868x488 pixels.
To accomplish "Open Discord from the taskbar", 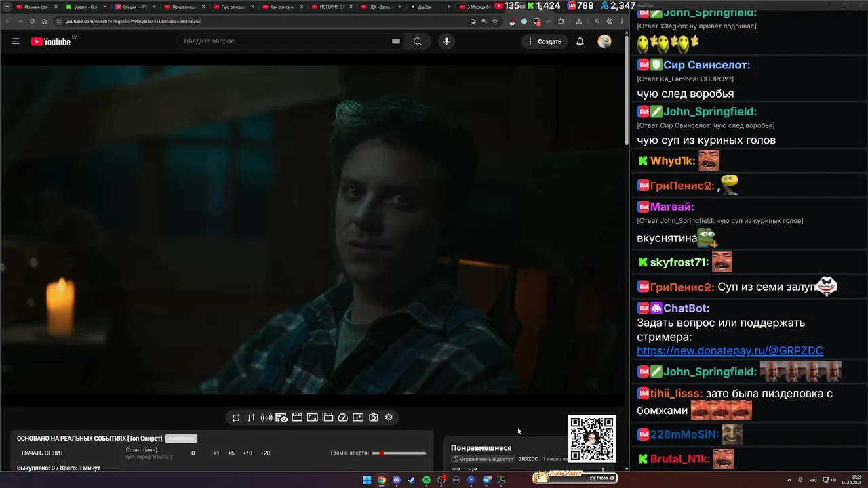I will [397, 480].
